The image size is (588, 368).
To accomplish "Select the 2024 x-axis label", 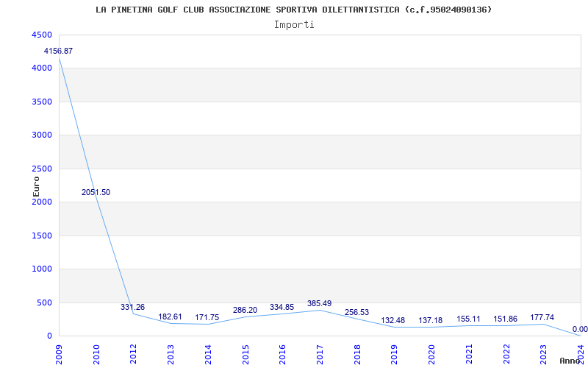I will tap(581, 353).
